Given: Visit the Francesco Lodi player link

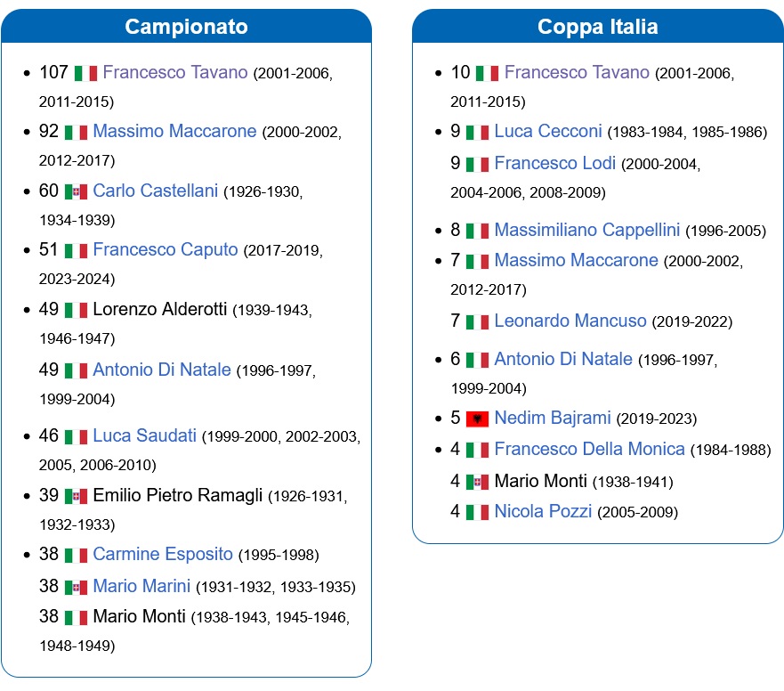Looking at the screenshot, I should point(555,163).
